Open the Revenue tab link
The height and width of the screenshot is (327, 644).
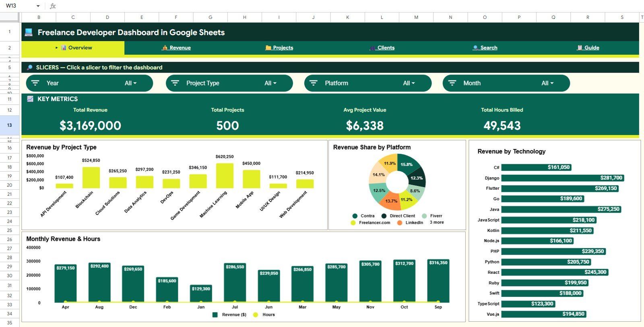point(180,48)
